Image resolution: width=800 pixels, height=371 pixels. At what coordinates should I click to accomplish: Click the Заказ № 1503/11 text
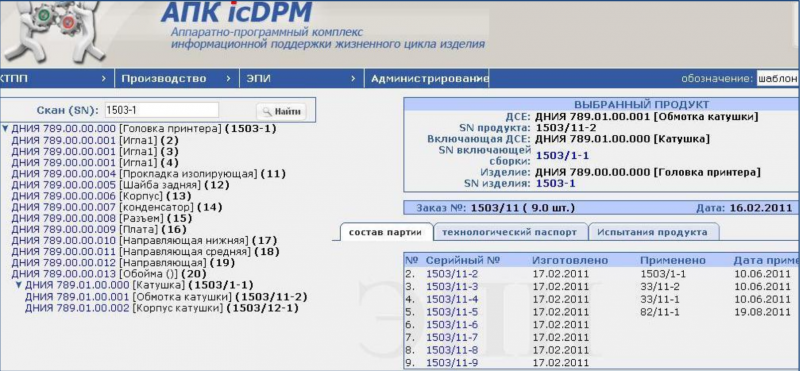pos(496,208)
